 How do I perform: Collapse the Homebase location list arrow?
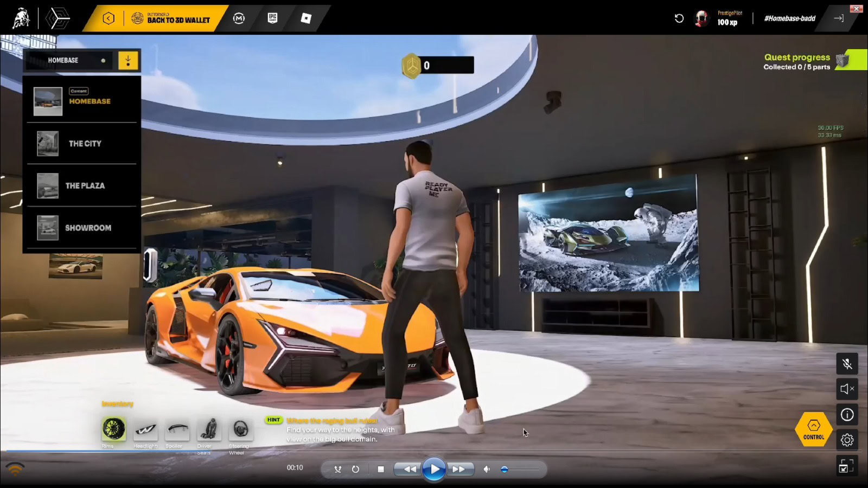(x=128, y=60)
